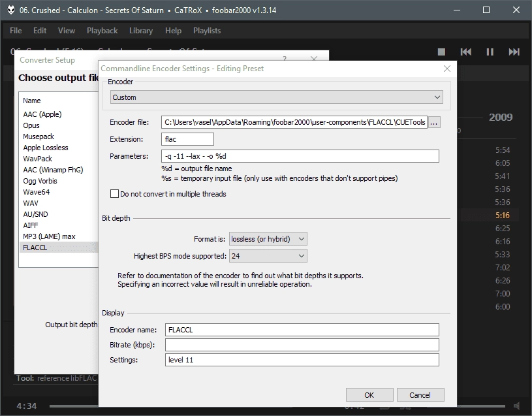This screenshot has height=416, width=532.
Task: Open the Library menu
Action: pyautogui.click(x=141, y=31)
